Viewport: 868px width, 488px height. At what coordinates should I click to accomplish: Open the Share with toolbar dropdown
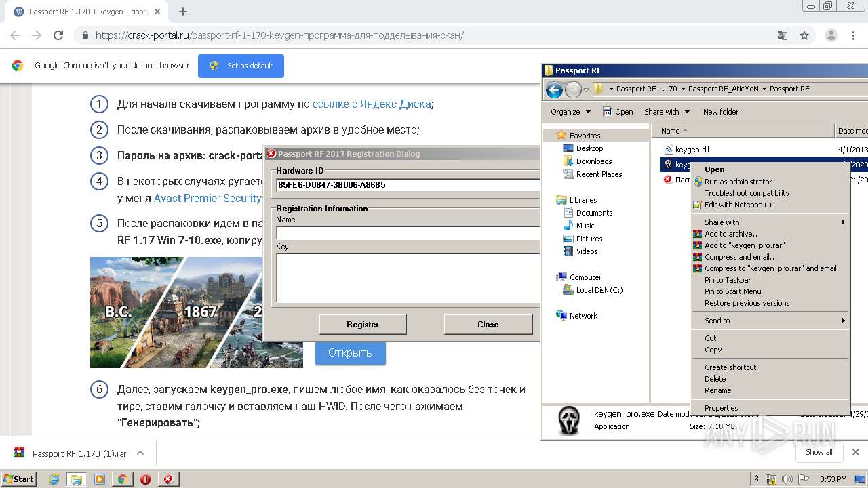667,112
